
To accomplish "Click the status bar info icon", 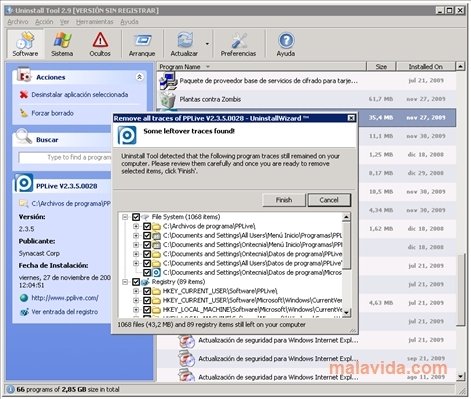I will [x=10, y=389].
